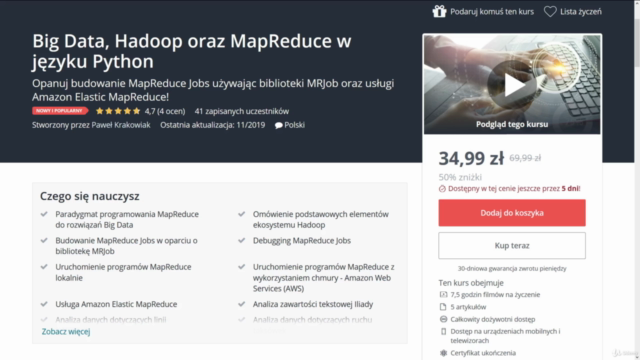
Task: Open Podaruj komuś ten kurs link
Action: [492, 12]
